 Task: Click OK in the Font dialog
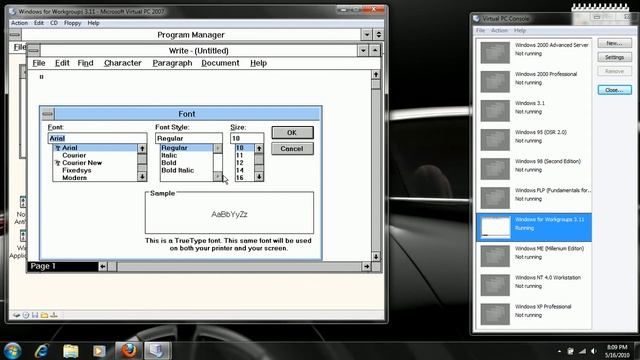click(x=292, y=133)
